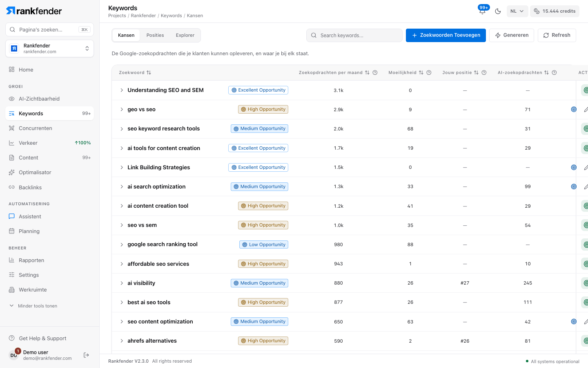Viewport: 588px width, 368px height.
Task: Click the info icon beside Zoekopdrachten per maand
Action: click(x=375, y=73)
